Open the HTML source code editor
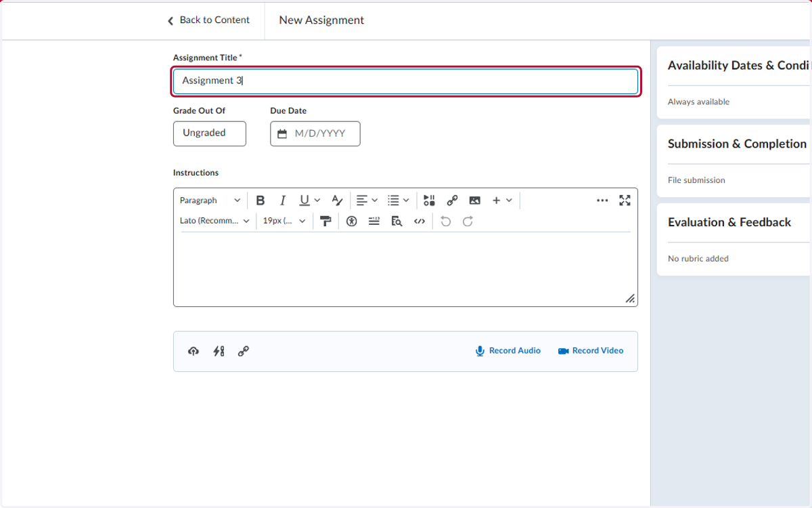Screen dimensions: 812x508 coord(420,221)
